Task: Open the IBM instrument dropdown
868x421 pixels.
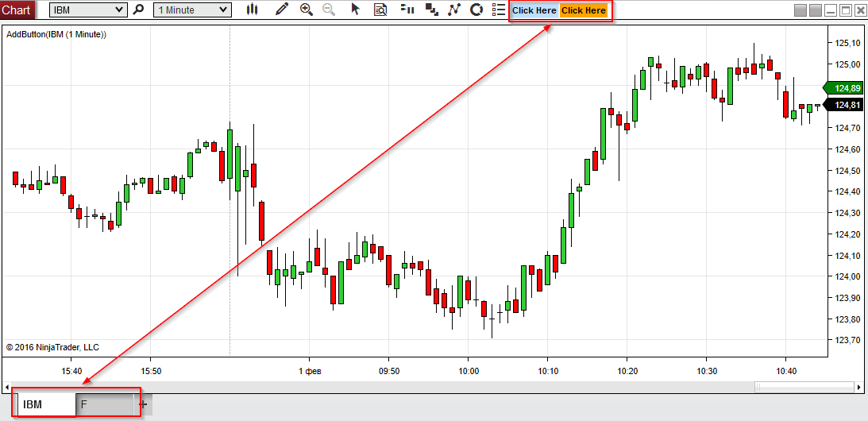Action: coord(88,10)
